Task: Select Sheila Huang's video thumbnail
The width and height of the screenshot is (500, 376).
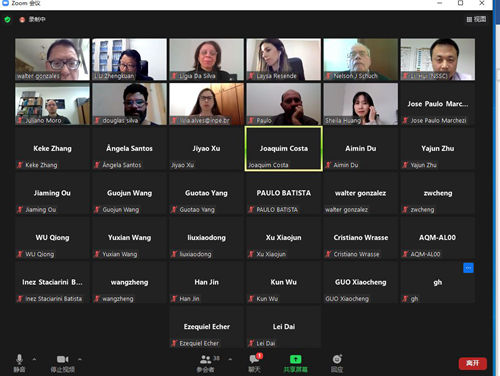Action: coord(361,104)
